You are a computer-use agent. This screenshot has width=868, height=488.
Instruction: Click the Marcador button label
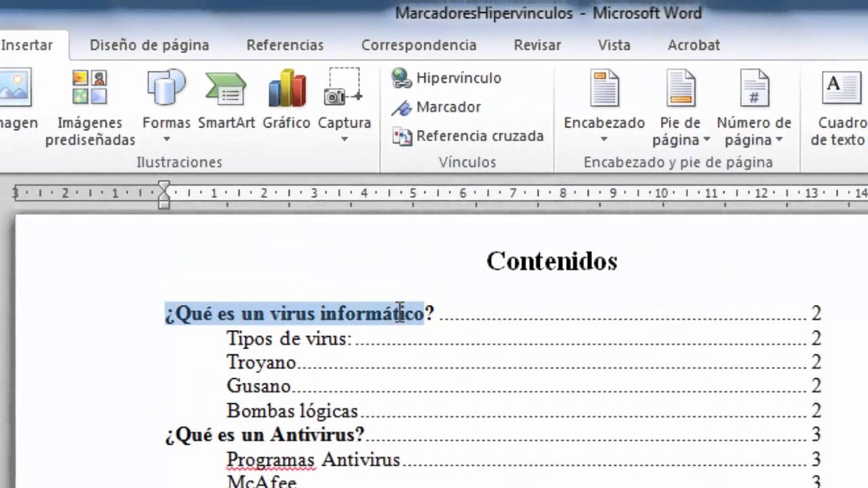(448, 107)
